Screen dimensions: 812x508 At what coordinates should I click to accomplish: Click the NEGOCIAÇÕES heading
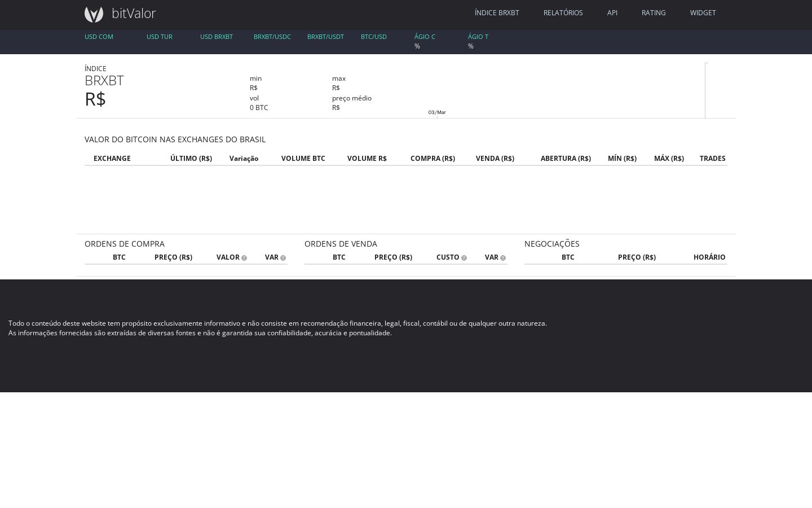[x=552, y=244]
